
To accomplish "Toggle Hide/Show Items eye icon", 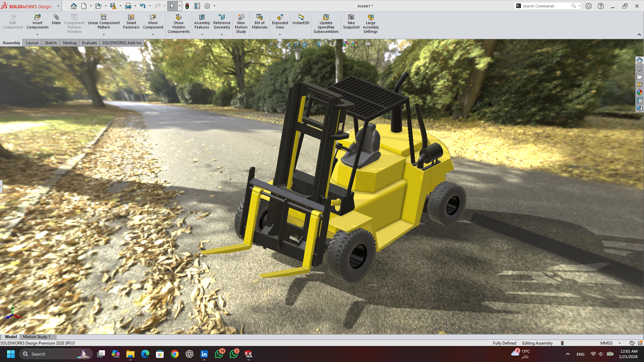I will pyautogui.click(x=332, y=44).
